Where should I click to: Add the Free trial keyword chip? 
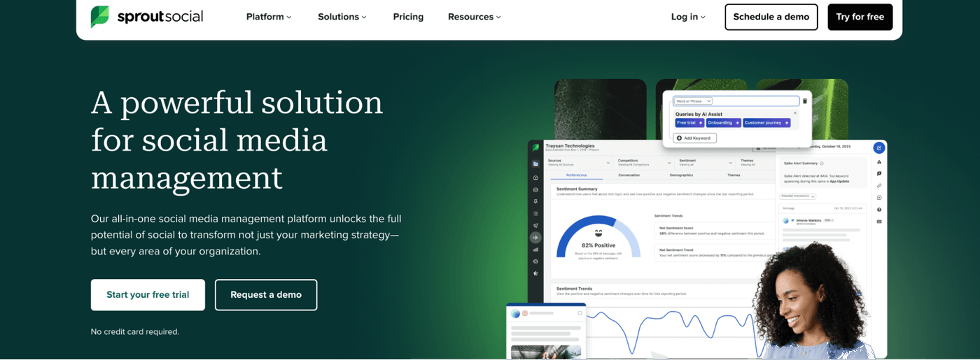click(689, 123)
